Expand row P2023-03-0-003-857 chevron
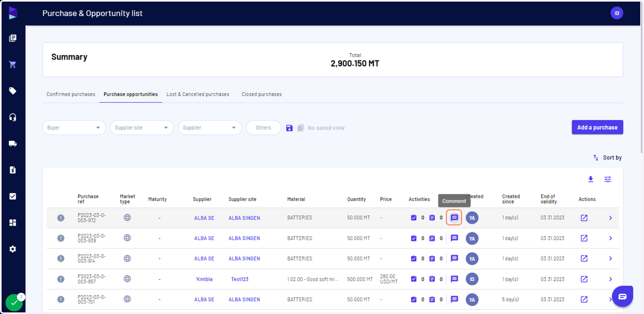Screen dimensions: 644x314 coord(610,279)
